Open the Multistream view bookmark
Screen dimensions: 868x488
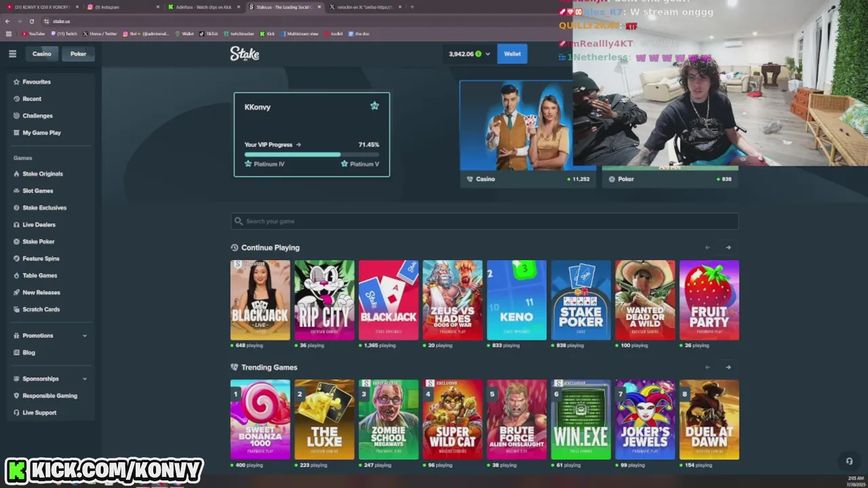[x=300, y=33]
